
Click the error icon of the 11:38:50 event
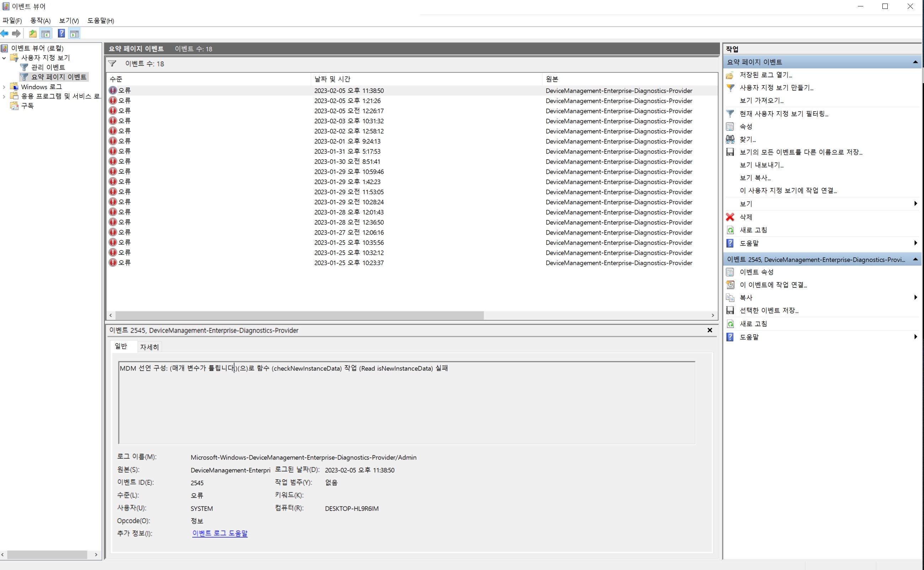tap(113, 90)
